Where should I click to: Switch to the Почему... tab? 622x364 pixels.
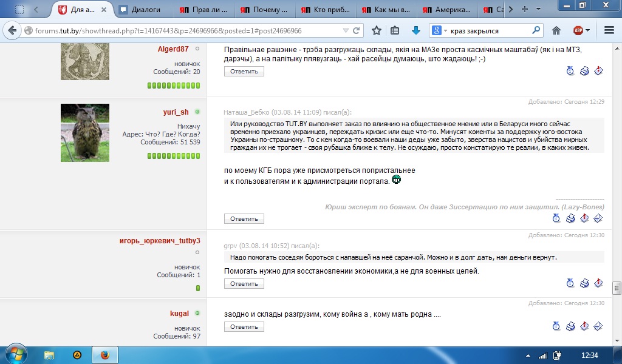(265, 10)
